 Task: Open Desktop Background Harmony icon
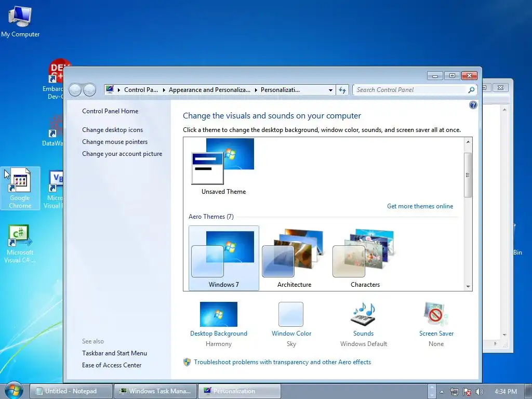pos(219,314)
